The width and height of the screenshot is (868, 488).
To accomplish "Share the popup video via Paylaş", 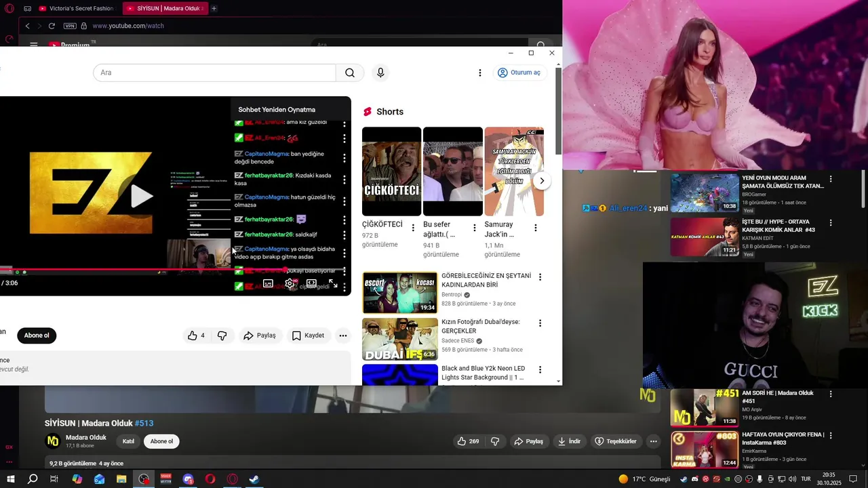I will point(260,335).
